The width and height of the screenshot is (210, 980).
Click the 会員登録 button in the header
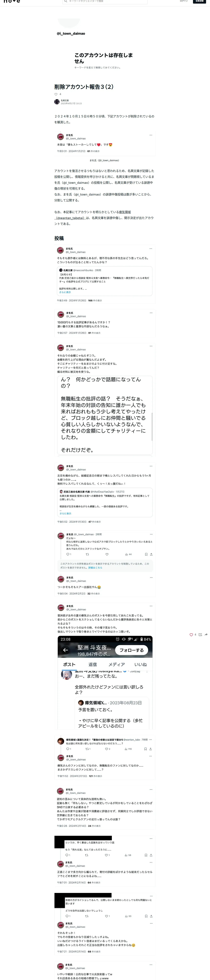pos(199,1)
